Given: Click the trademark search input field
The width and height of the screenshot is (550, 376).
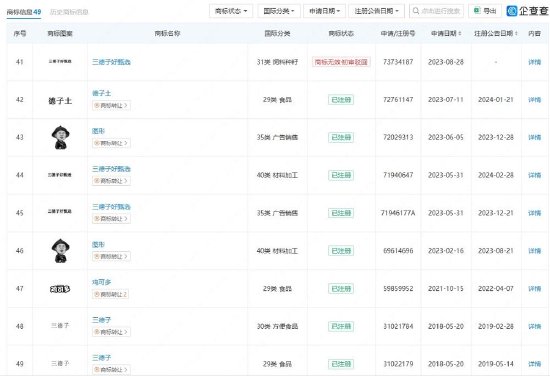Looking at the screenshot, I should [x=436, y=11].
